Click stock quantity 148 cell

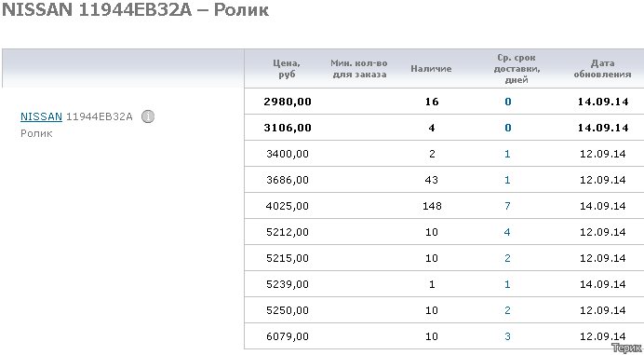[x=432, y=206]
